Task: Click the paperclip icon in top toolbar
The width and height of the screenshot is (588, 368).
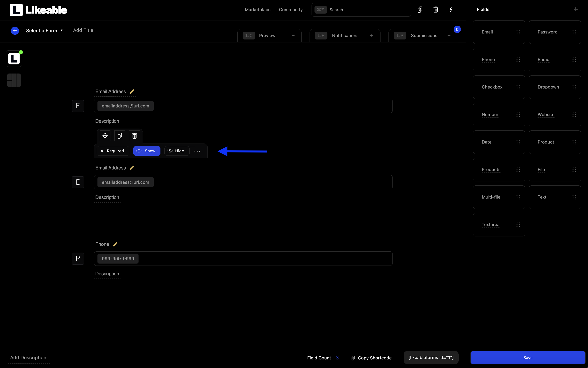Action: click(x=420, y=10)
